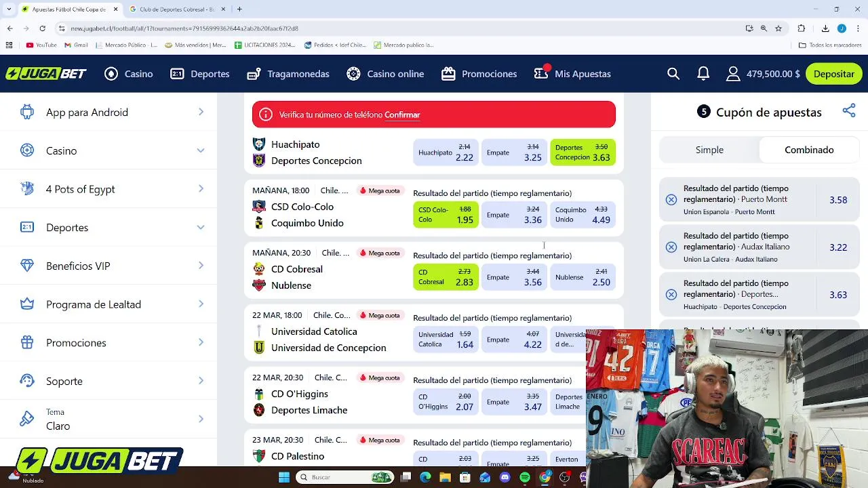The image size is (868, 488).
Task: Click the Colo-Colo team crest
Action: click(x=259, y=207)
